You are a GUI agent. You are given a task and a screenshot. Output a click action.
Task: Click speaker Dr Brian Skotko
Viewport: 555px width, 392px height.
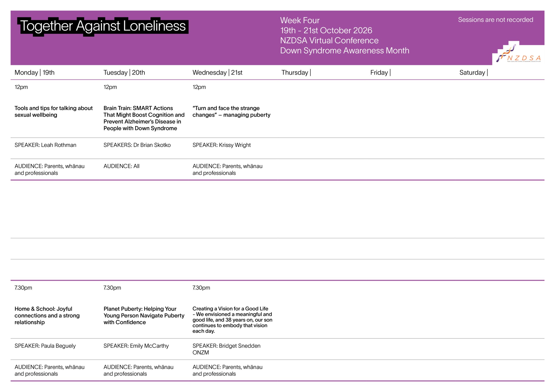click(152, 145)
